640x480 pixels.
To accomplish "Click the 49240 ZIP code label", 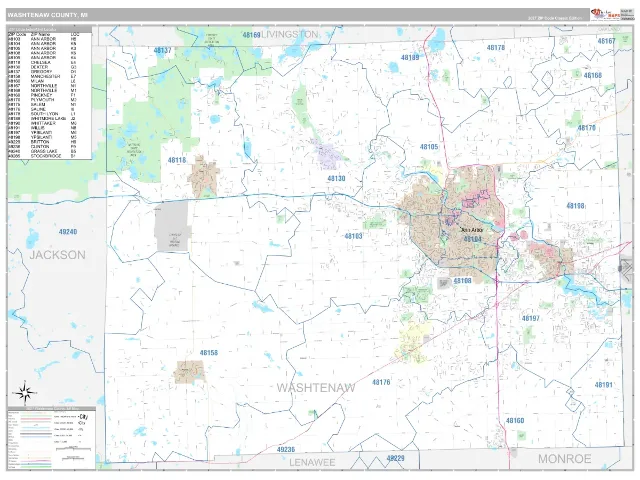I will click(68, 232).
